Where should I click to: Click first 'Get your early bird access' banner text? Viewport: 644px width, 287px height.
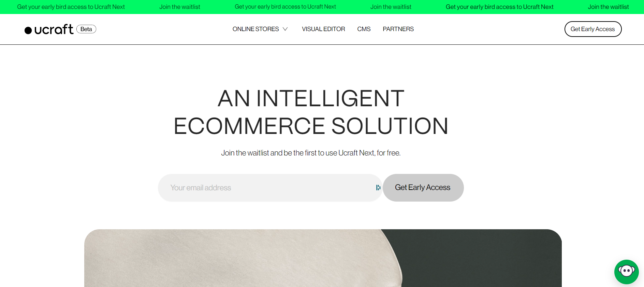[71, 7]
